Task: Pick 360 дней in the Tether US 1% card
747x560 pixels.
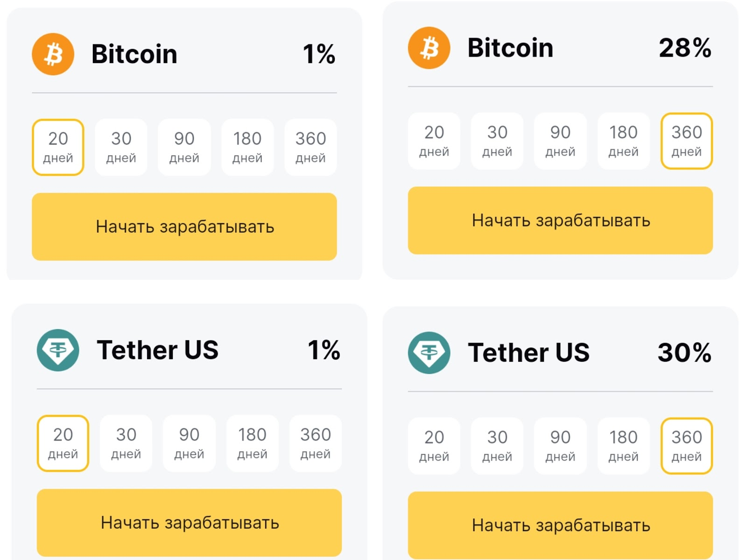Action: 316,443
